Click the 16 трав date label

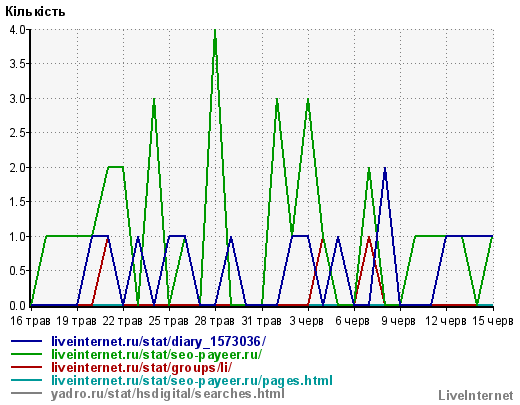pos(30,321)
